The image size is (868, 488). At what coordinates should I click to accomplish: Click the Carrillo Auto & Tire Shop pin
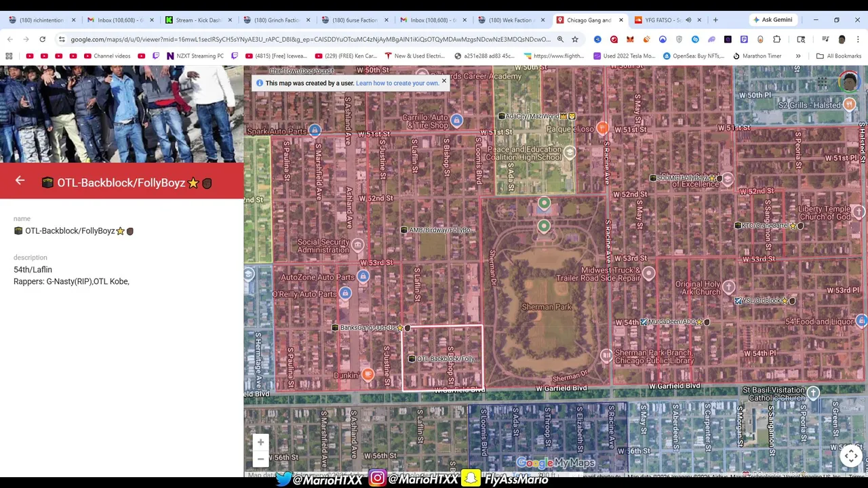pos(456,121)
